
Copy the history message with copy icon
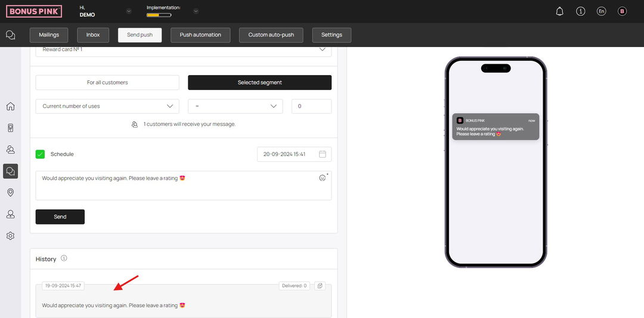pyautogui.click(x=320, y=286)
